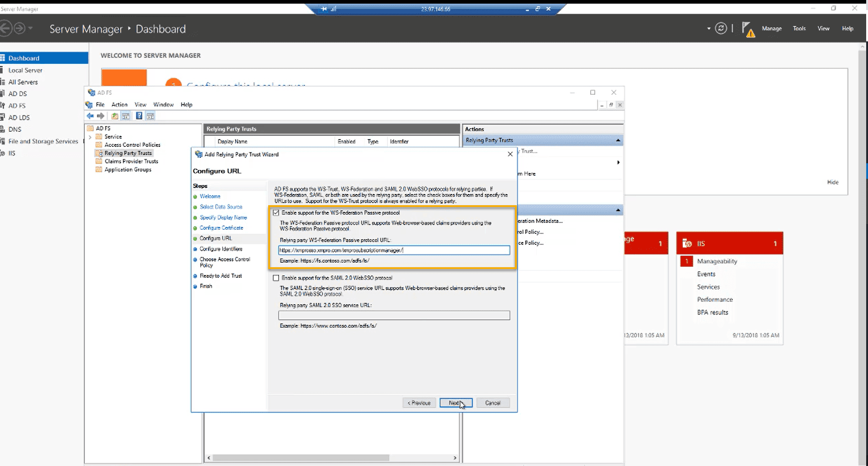Open the Action menu in AD FS
Viewport: 868px width, 466px height.
point(119,104)
